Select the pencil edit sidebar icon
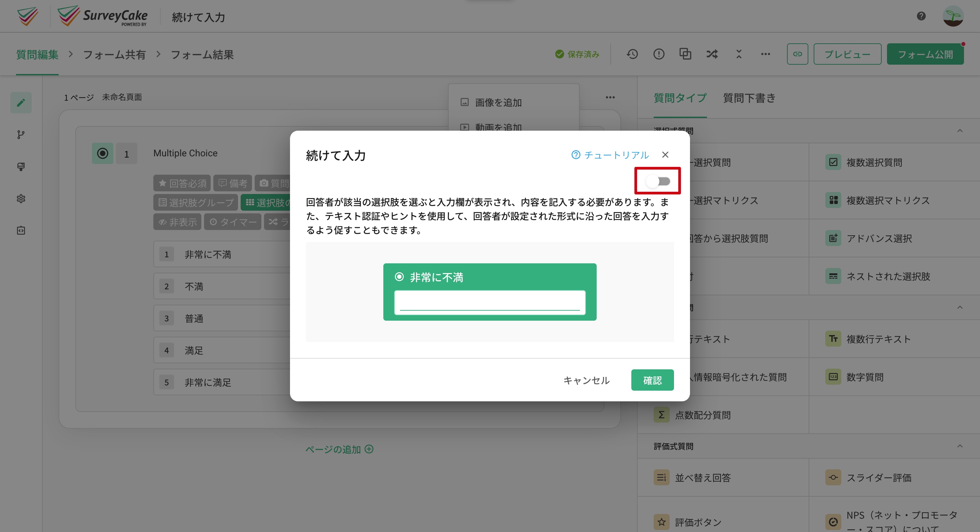Viewport: 980px width, 532px height. pos(21,102)
